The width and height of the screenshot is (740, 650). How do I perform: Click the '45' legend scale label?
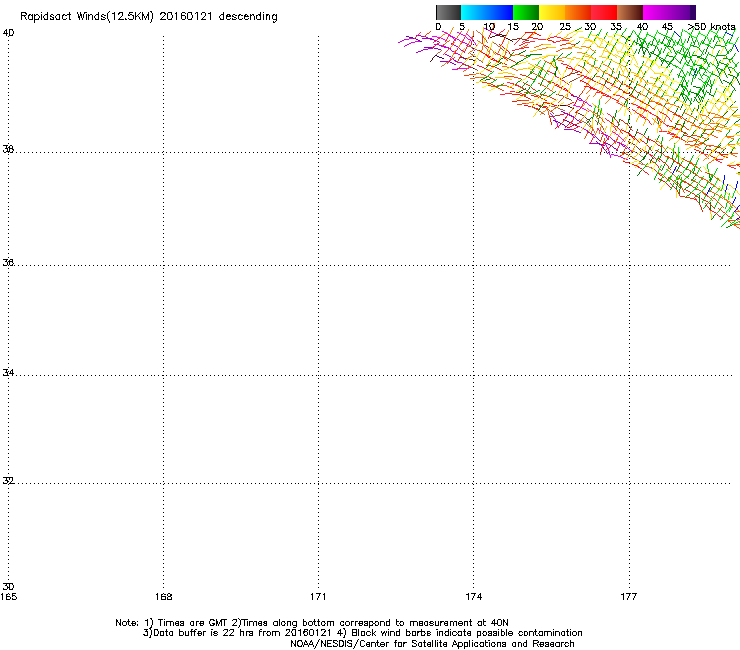tap(667, 27)
